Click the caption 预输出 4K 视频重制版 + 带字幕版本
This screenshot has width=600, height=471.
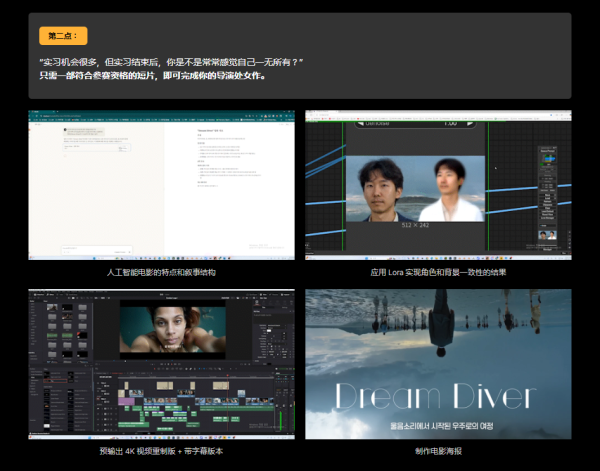(x=161, y=451)
